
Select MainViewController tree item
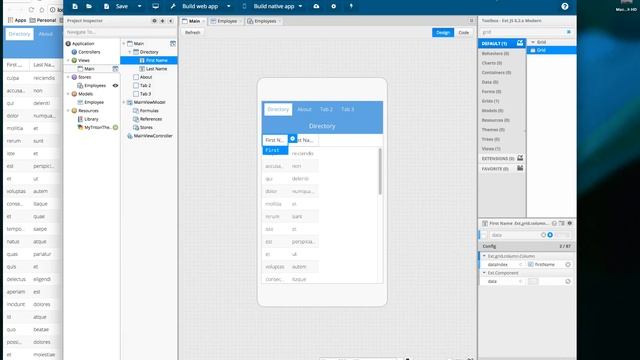tap(153, 136)
